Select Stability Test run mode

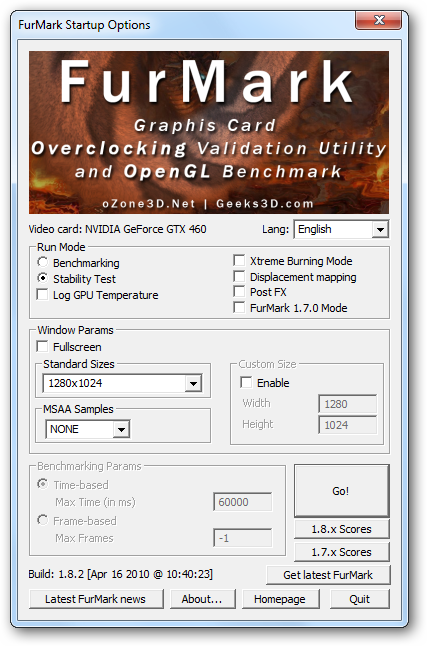coord(42,279)
